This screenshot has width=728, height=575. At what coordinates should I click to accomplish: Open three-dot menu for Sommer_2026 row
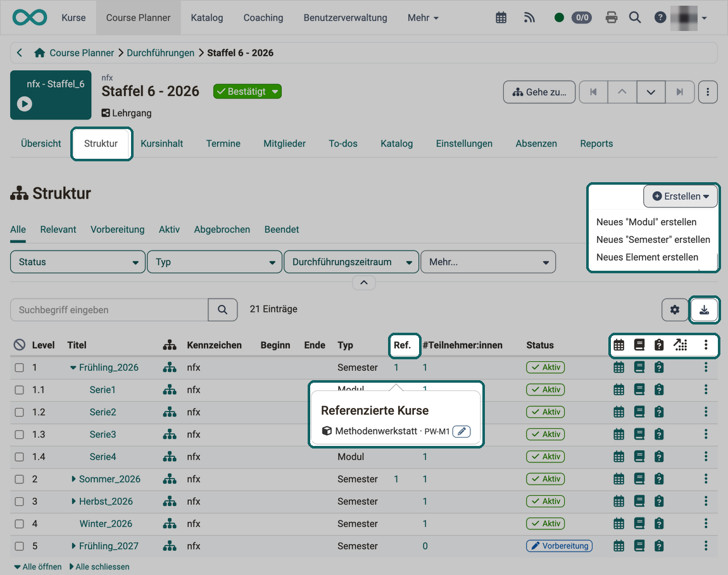pyautogui.click(x=706, y=479)
